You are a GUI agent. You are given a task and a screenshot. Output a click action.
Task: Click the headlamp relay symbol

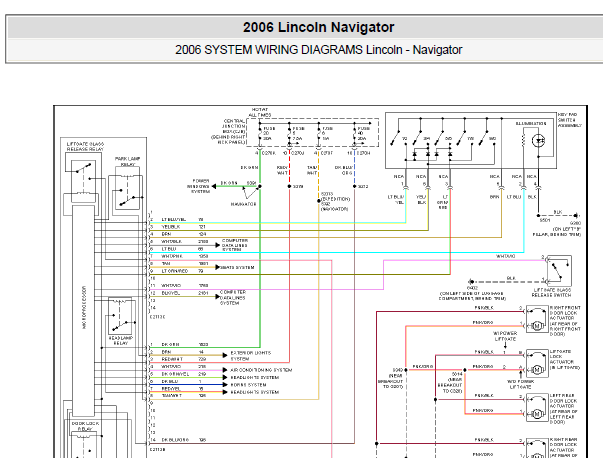tap(122, 317)
